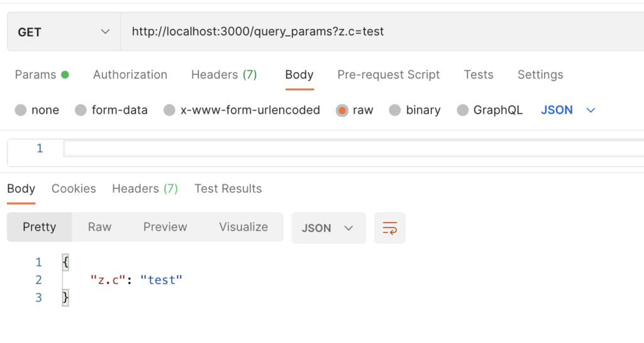Viewport: 644px width, 343px height.
Task: Open the Pre-request Script tab
Action: tap(389, 75)
